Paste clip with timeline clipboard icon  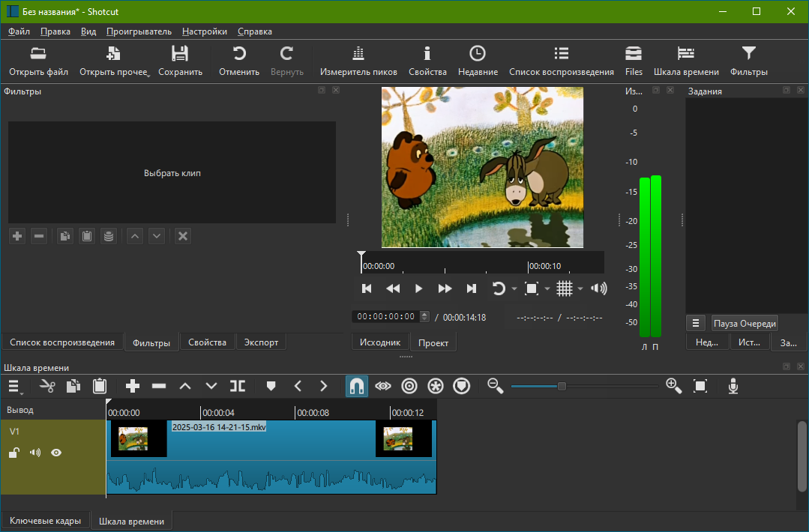point(100,386)
